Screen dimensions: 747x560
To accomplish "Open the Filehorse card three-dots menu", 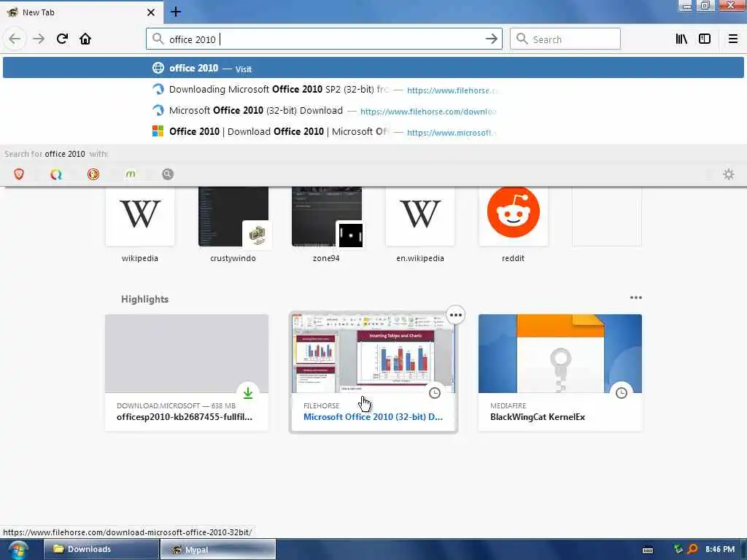I will 455,315.
